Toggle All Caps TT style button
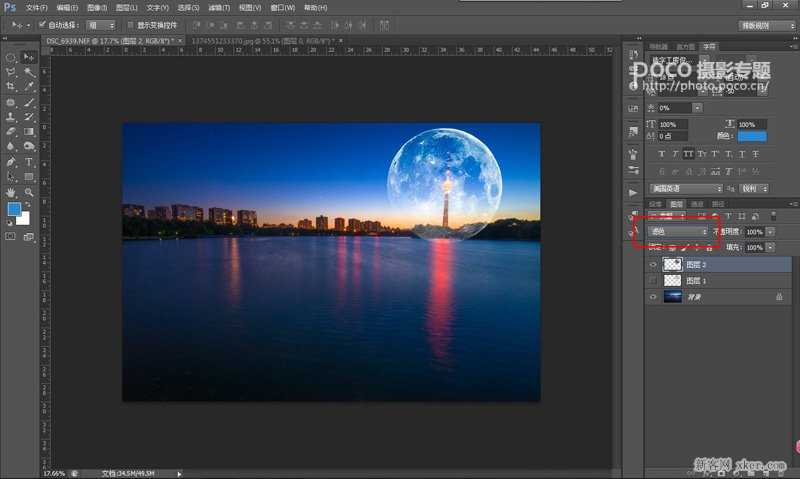The width and height of the screenshot is (800, 479). pos(688,154)
